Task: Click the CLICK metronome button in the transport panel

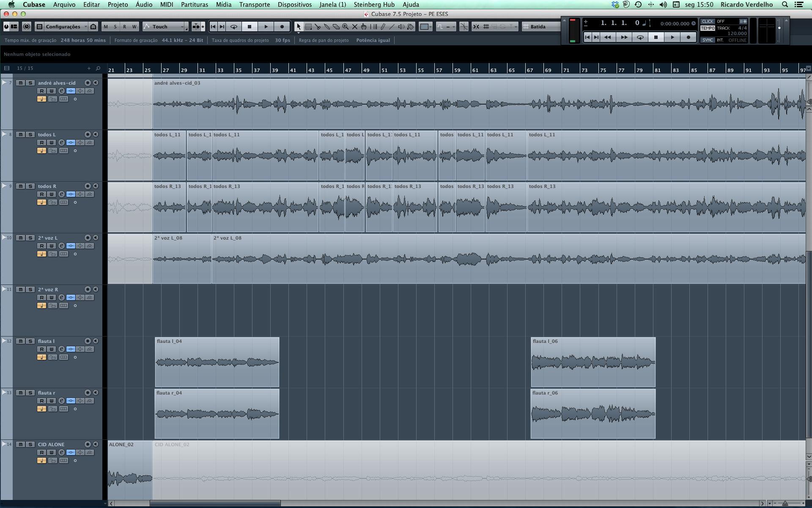Action: (708, 21)
